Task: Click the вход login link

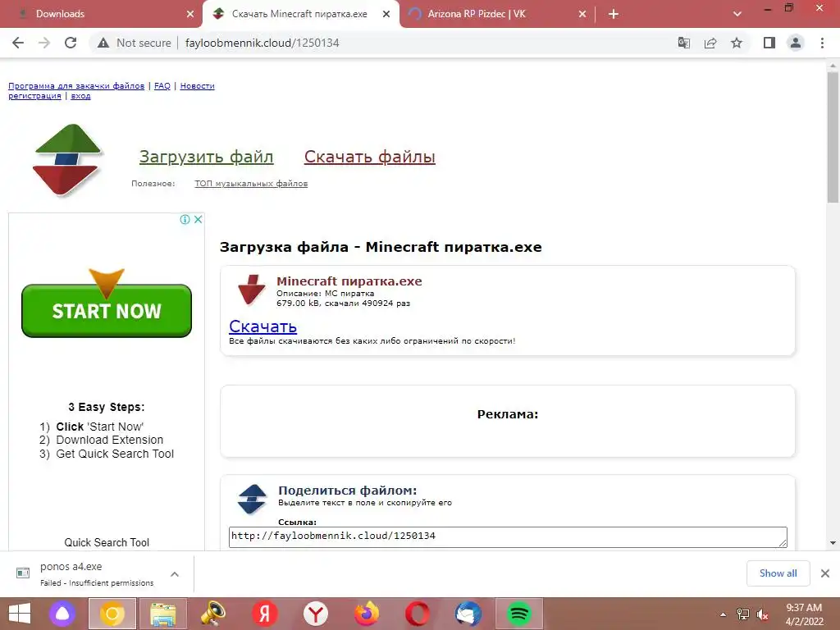Action: 80,96
